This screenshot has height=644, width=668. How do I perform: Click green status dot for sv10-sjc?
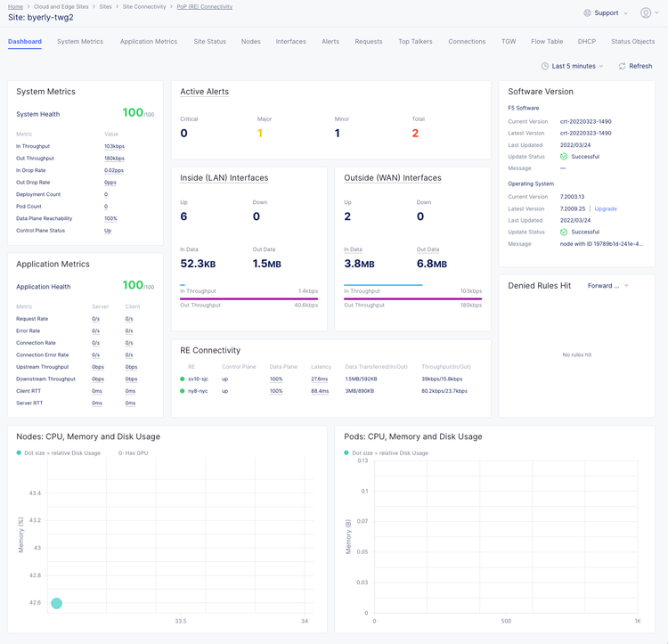183,379
